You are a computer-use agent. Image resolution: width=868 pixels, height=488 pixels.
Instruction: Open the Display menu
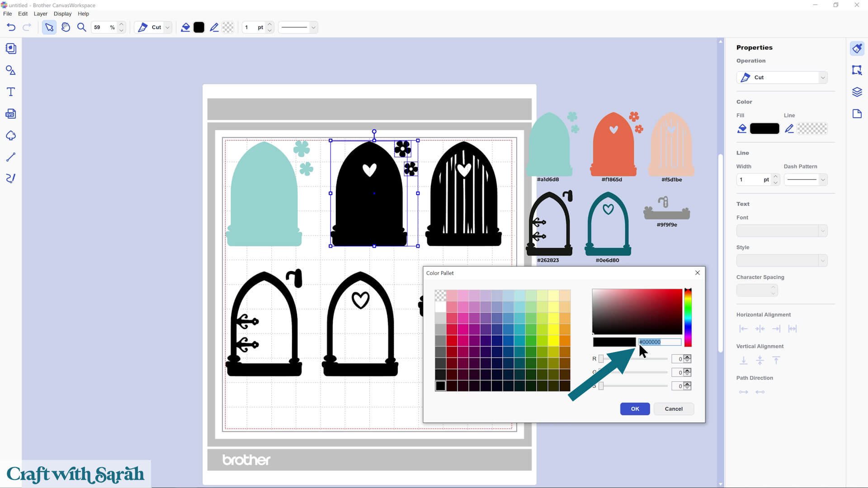click(x=62, y=14)
